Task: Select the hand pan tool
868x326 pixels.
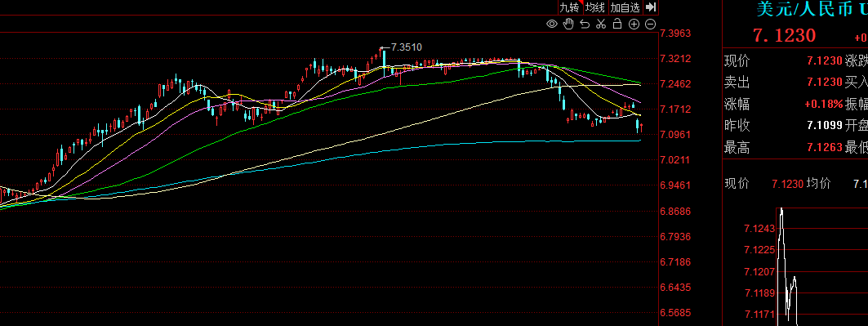Action: click(x=568, y=24)
